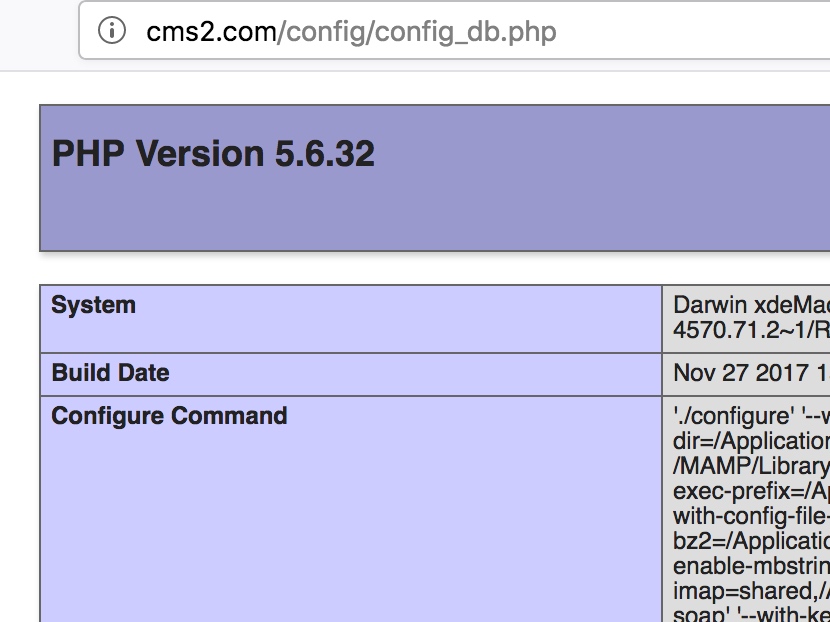Click the site information icon in address bar
Viewport: 830px width, 622px height.
point(111,31)
